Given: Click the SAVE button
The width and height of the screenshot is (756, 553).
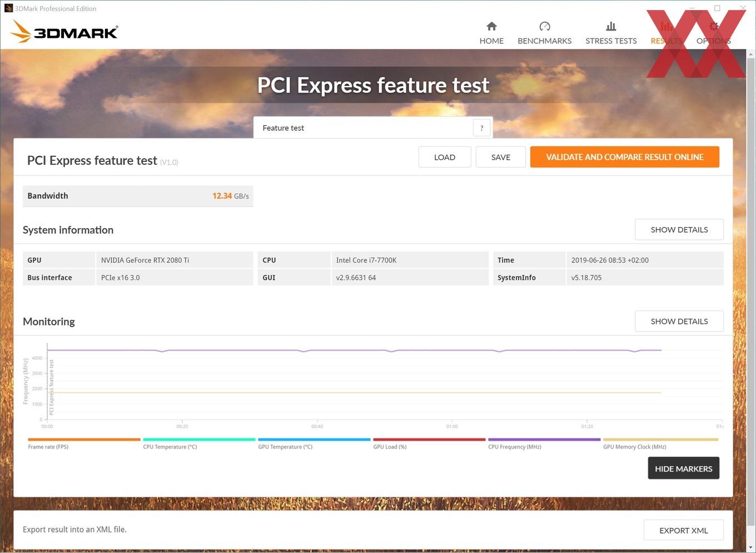Looking at the screenshot, I should pos(501,157).
